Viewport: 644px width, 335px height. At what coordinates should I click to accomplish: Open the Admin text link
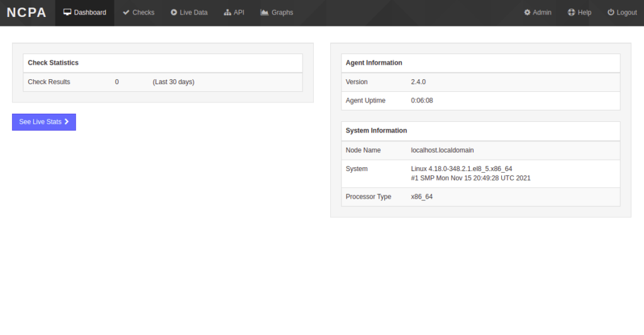(x=542, y=13)
